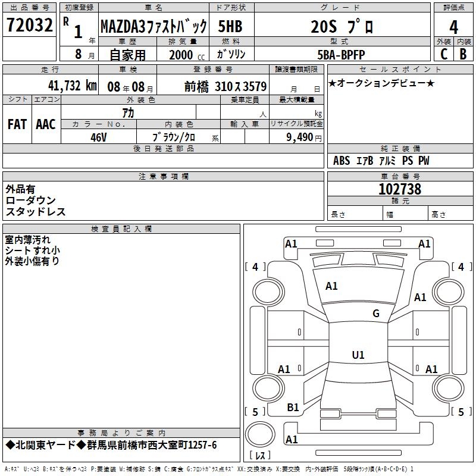Click notice line ローダウン
This screenshot has width=476, height=476.
pos(31,201)
